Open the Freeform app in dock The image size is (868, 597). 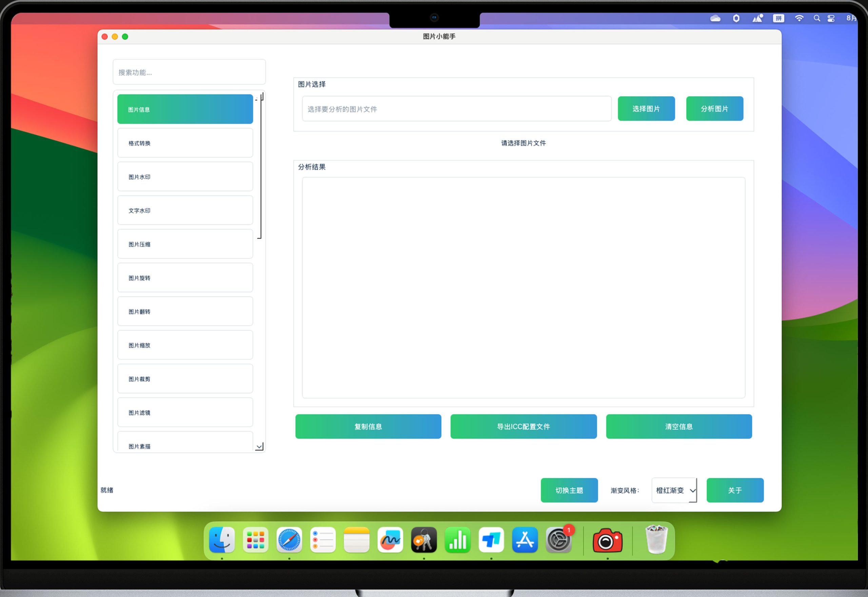click(x=390, y=540)
